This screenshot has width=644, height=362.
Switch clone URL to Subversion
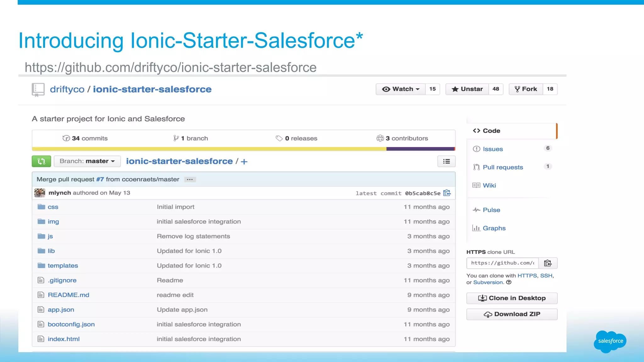[488, 282]
